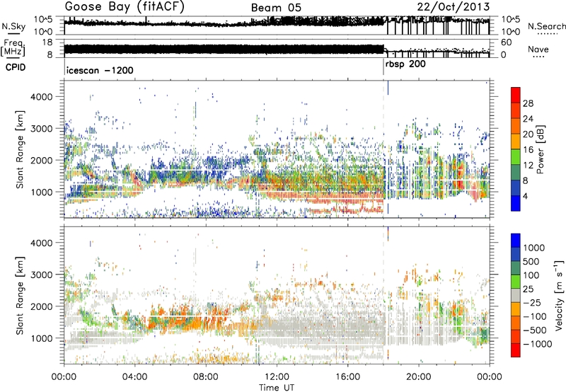Image resolution: width=566 pixels, height=392 pixels.
Task: Click red top segment of power colorbar
Action: click(x=516, y=95)
